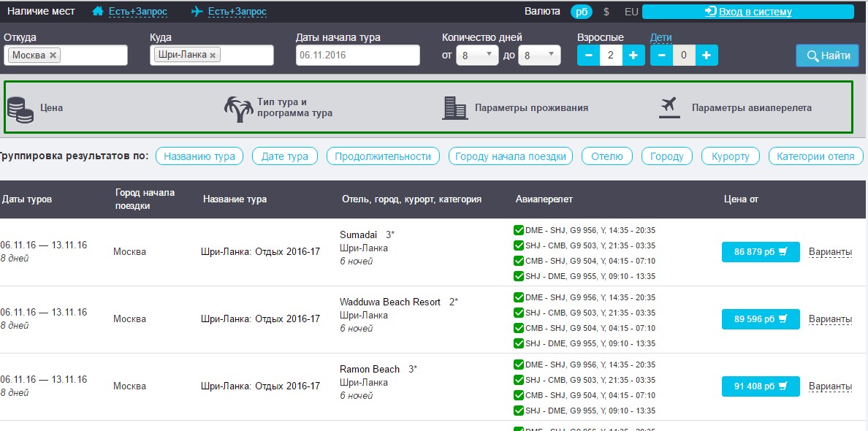Open the 'до' days dropdown
Viewport: 868px width, 431px height.
click(539, 56)
